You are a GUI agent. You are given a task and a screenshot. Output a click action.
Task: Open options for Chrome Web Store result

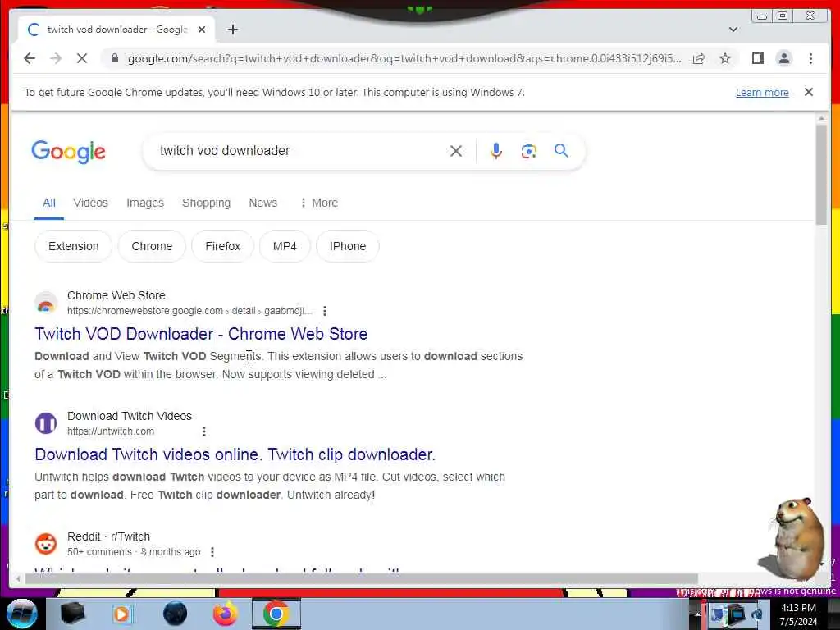[324, 311]
